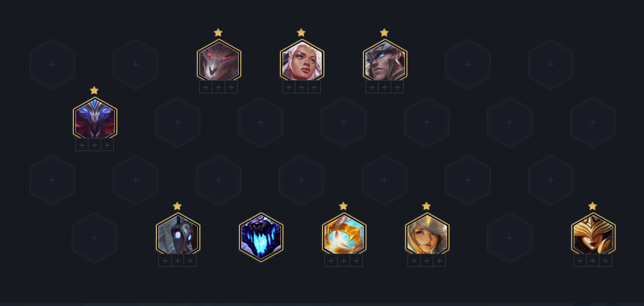Image resolution: width=644 pixels, height=306 pixels.
Task: Add middle item under armored blue-eyed man
Action: [x=385, y=87]
